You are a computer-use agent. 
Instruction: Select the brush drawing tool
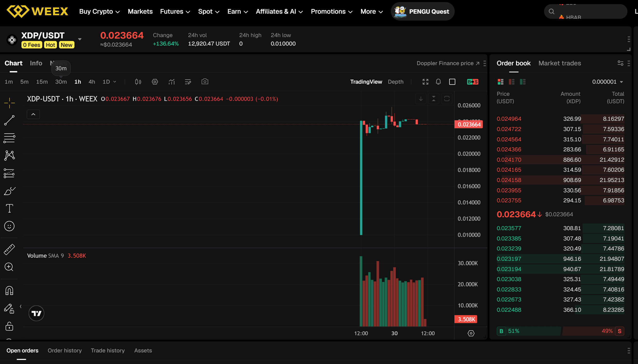10,191
